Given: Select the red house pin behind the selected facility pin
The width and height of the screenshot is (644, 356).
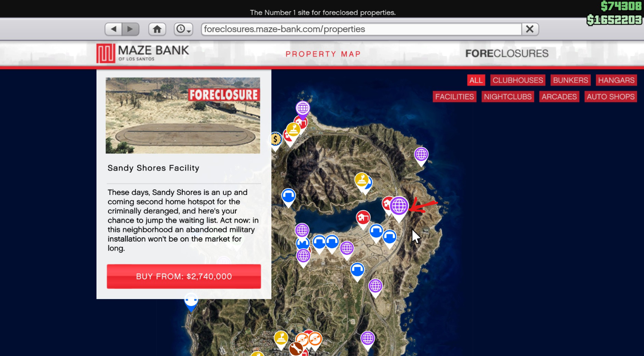Looking at the screenshot, I should [x=387, y=204].
